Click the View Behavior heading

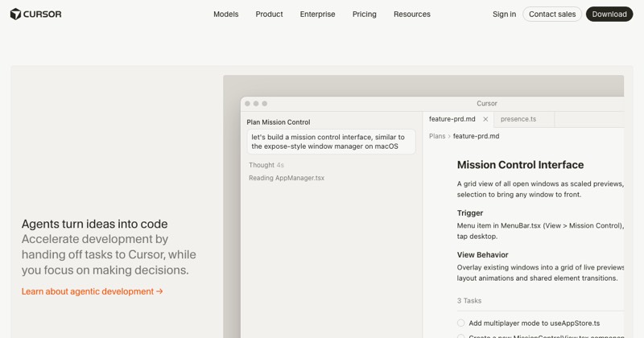pos(482,254)
